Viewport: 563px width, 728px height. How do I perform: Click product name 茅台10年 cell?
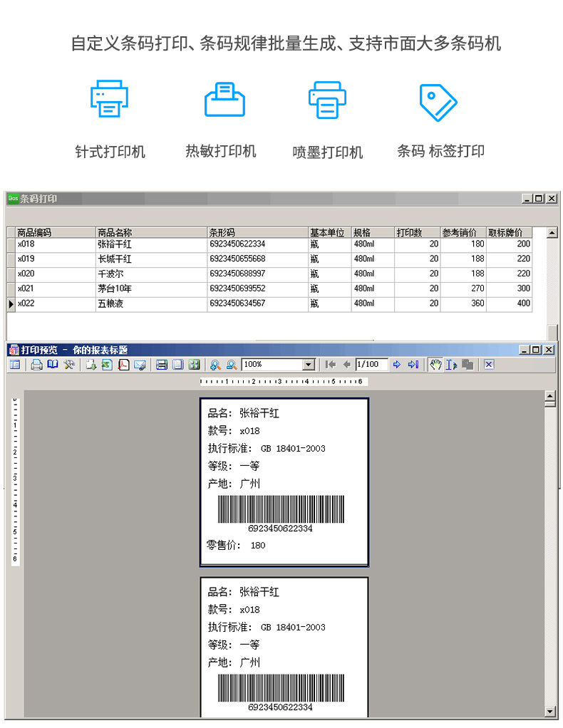[x=151, y=289]
